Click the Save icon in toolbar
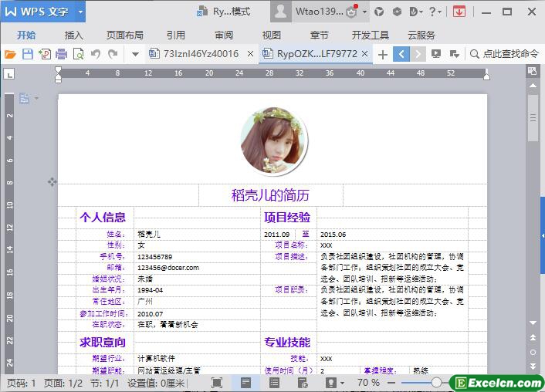This screenshot has height=392, width=545. (27, 54)
